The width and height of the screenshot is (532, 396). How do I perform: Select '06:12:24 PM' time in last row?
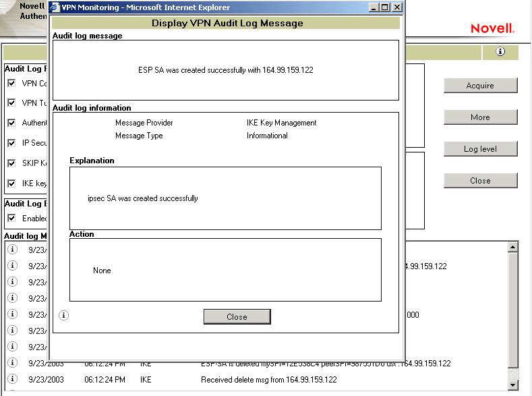coord(105,380)
